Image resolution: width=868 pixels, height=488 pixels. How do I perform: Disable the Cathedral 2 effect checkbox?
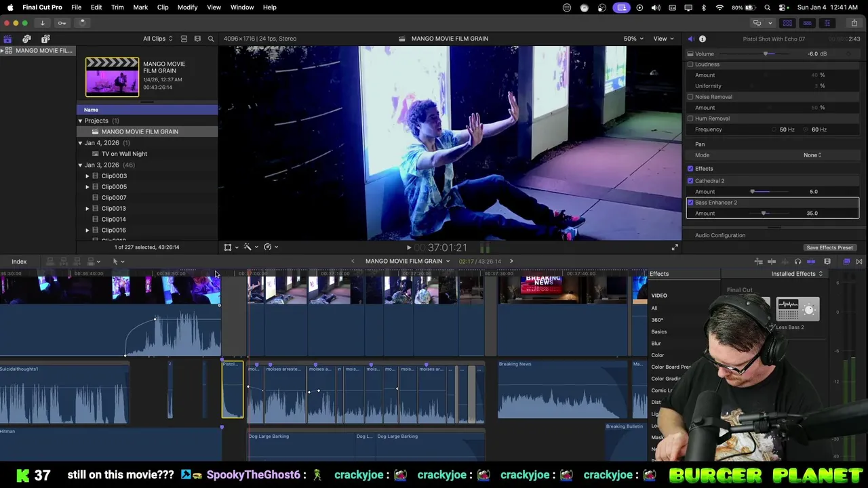[690, 181]
